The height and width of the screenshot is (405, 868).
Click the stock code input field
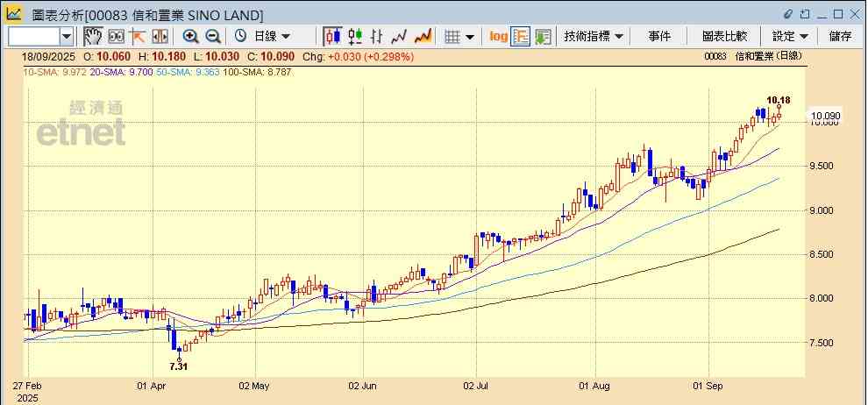pyautogui.click(x=34, y=37)
